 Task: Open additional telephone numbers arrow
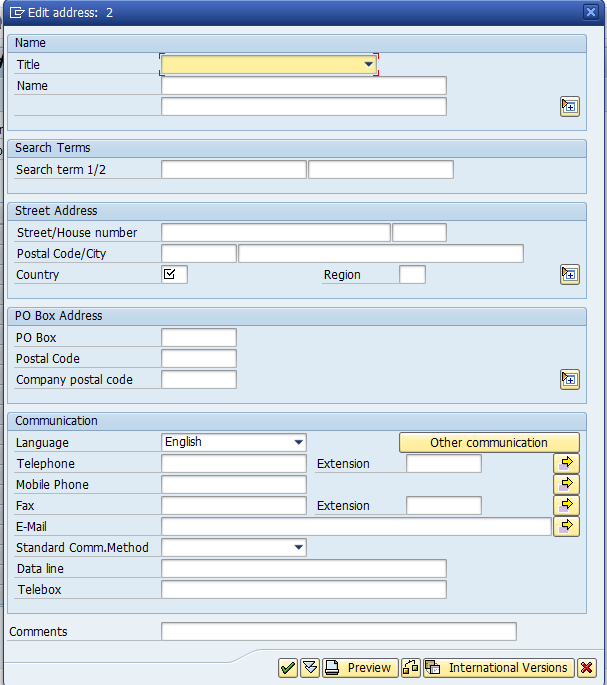pos(566,463)
